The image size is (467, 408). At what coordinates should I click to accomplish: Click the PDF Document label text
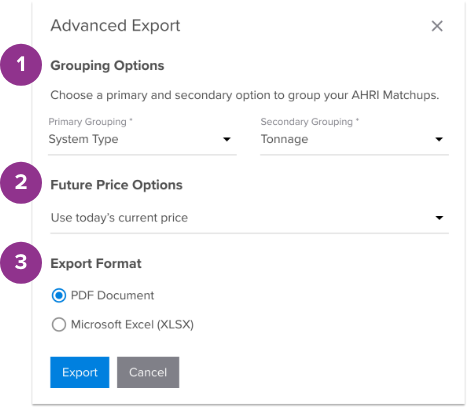click(112, 295)
